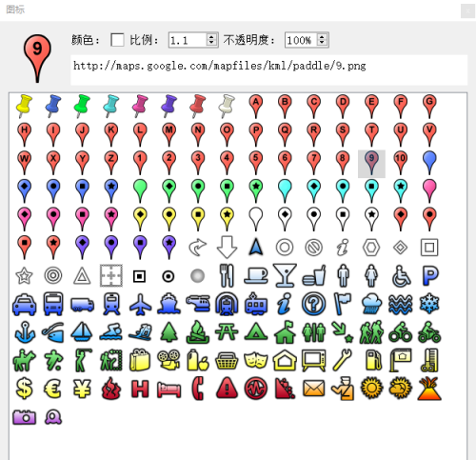Choose the orange volcano icon

[x=429, y=389]
